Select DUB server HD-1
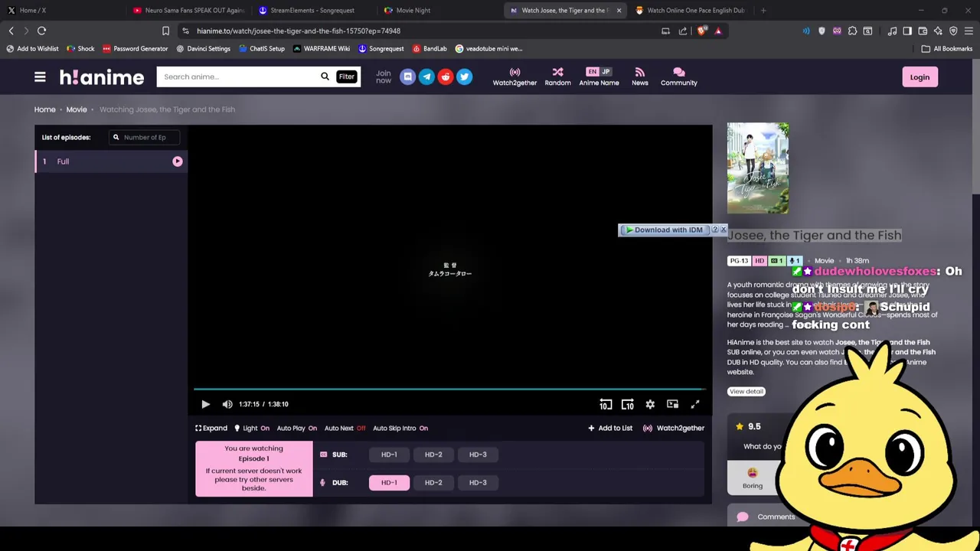Viewport: 980px width, 551px height. (389, 482)
